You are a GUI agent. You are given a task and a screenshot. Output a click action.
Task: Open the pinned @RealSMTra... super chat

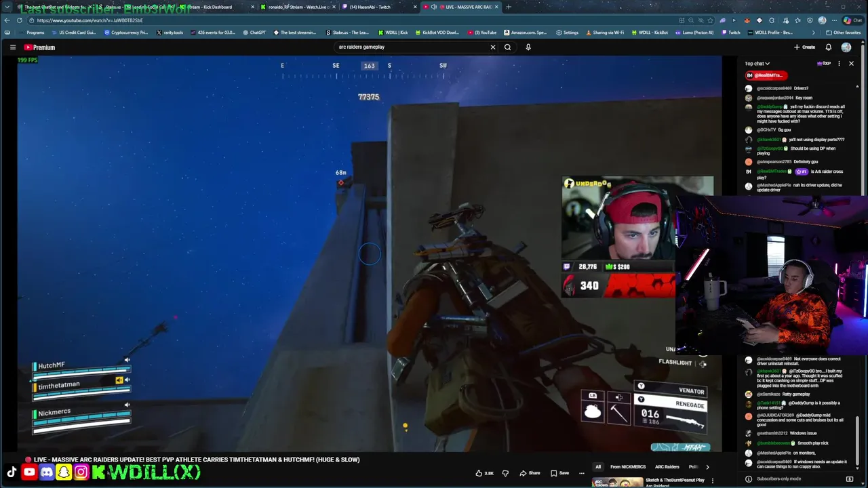tap(766, 75)
